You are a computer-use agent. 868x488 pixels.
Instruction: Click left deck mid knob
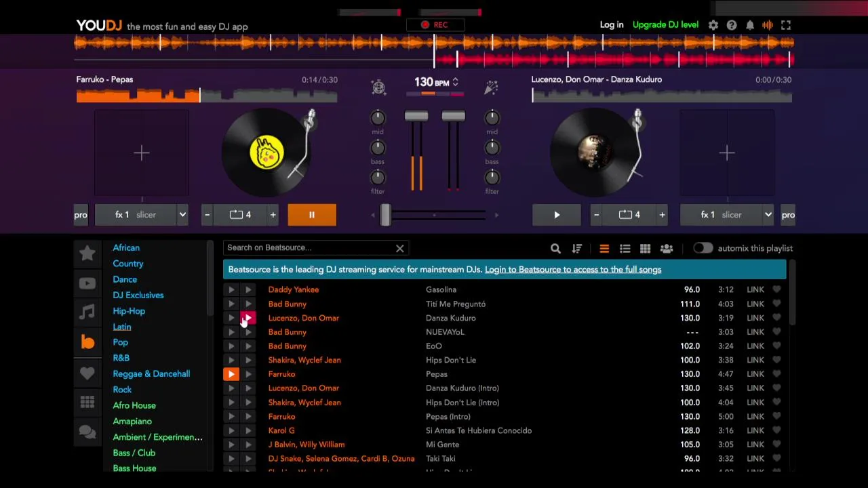pos(378,118)
